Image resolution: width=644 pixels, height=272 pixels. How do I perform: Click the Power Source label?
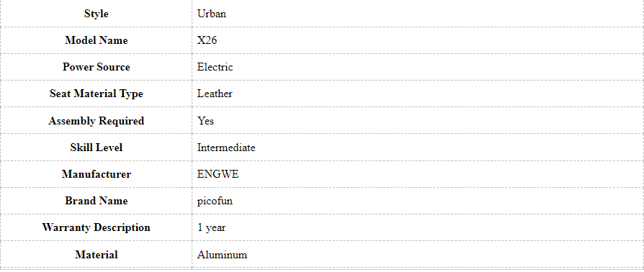(96, 67)
